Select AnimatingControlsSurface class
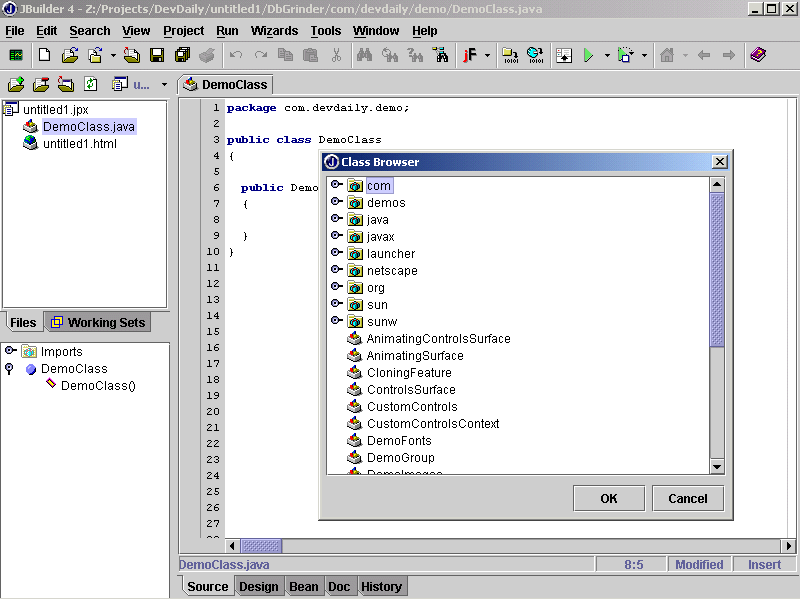Viewport: 800px width, 600px height. coord(438,339)
